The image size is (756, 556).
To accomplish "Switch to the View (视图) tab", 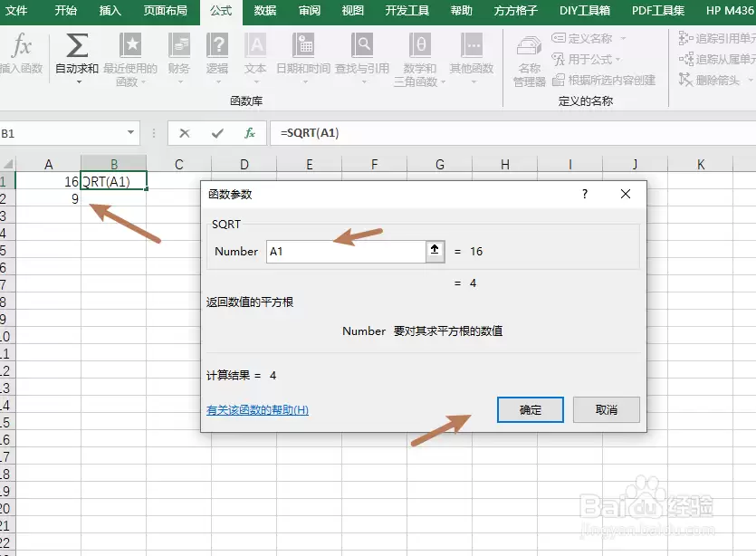I will (352, 11).
